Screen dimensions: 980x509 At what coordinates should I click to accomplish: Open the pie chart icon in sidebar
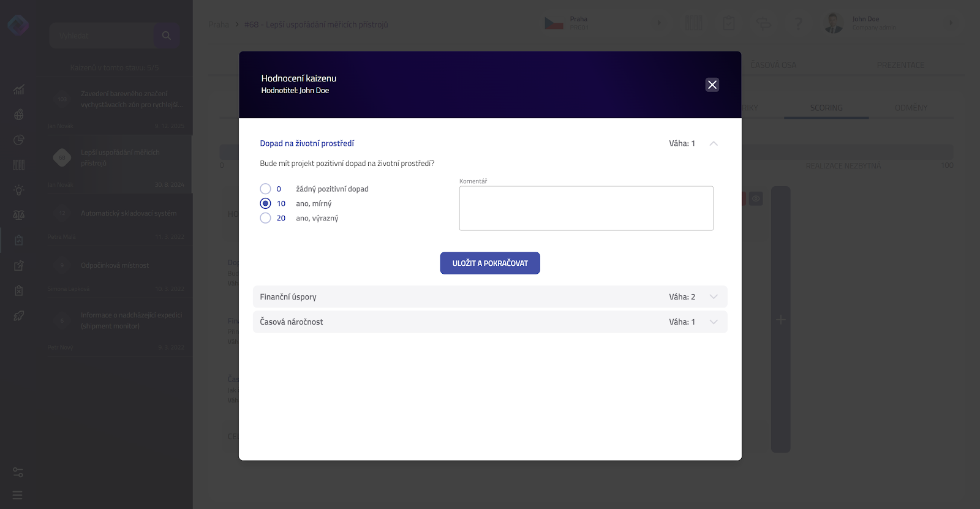coord(19,140)
